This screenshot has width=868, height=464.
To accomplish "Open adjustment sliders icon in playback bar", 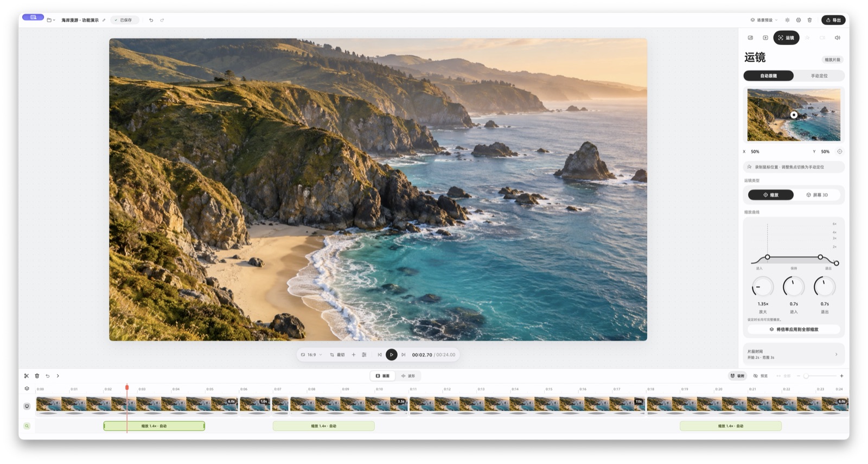I will click(x=364, y=354).
